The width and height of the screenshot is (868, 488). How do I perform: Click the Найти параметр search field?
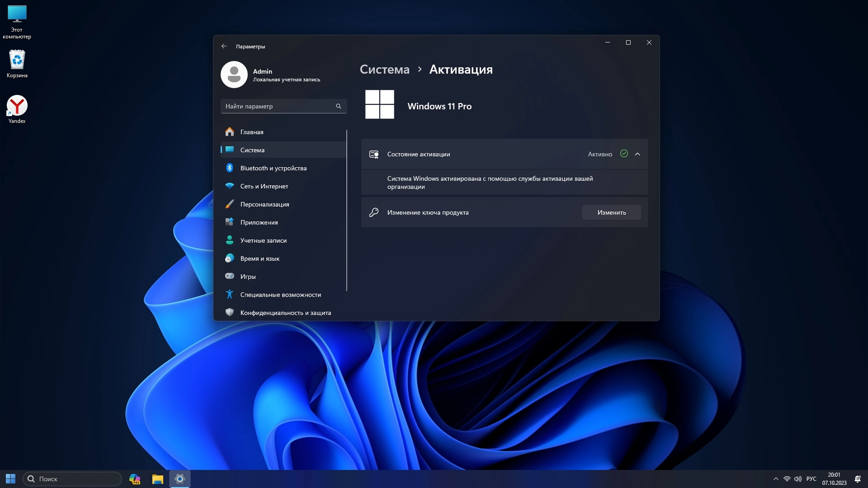tap(278, 106)
